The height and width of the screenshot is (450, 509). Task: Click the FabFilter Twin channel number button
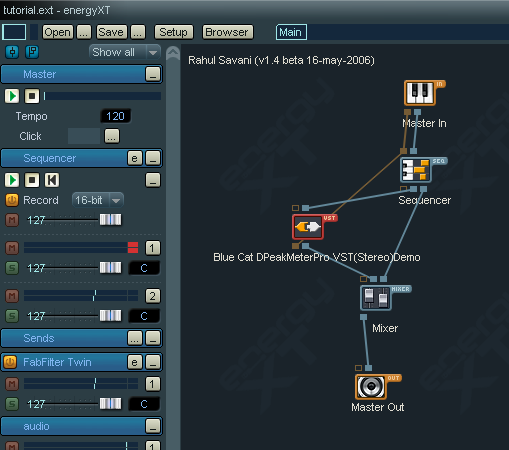coord(153,384)
